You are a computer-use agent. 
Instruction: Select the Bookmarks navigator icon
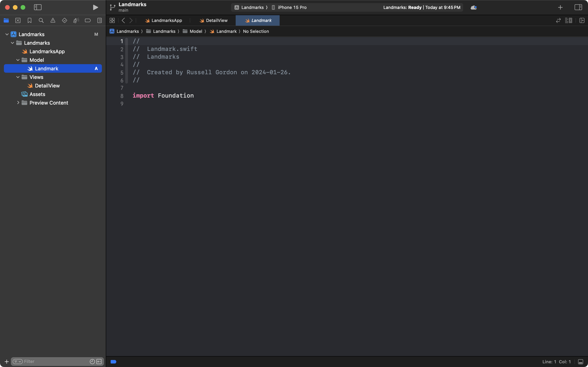tap(29, 20)
